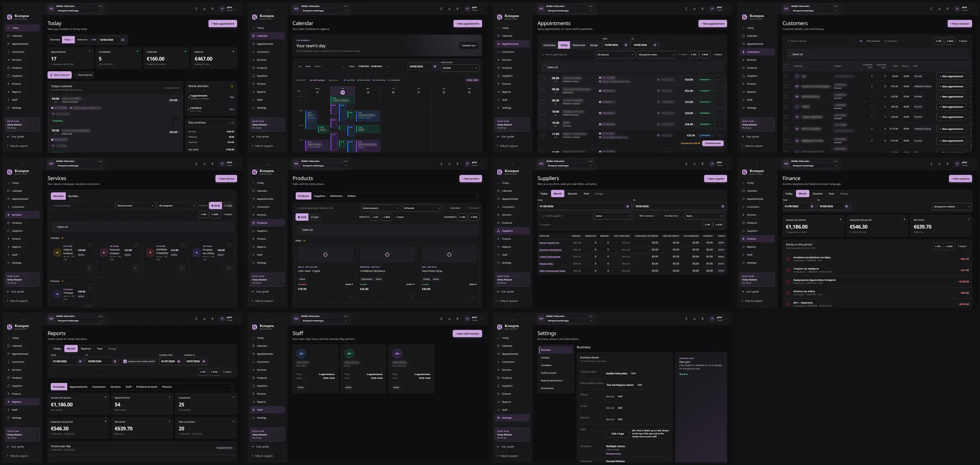Click Complete & pay on the Appointments screen
Image resolution: width=980 pixels, height=465 pixels.
click(x=713, y=143)
